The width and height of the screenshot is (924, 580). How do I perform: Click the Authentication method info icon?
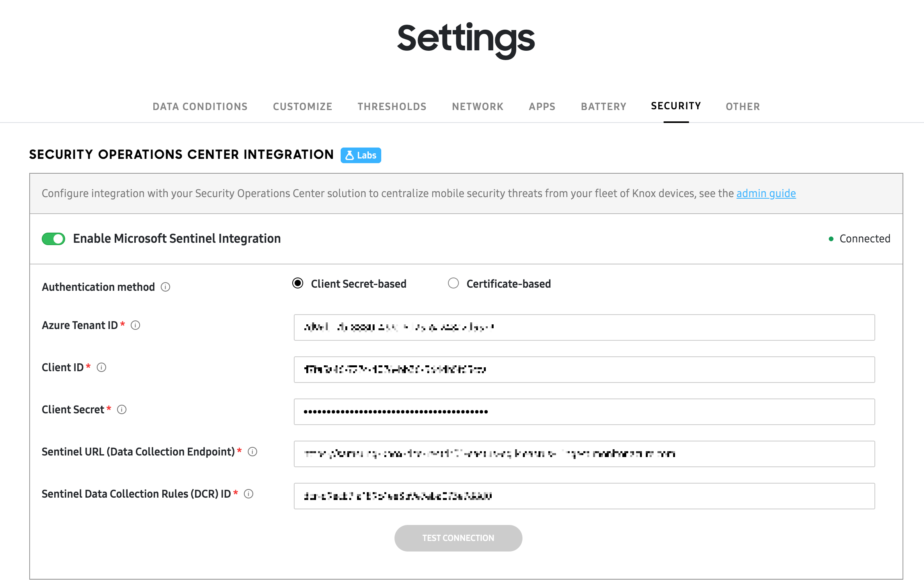[165, 287]
